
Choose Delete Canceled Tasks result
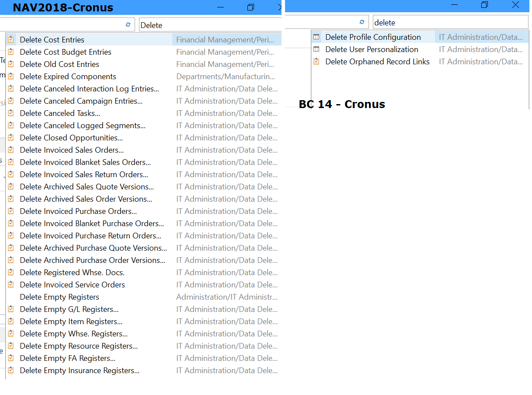(143, 113)
